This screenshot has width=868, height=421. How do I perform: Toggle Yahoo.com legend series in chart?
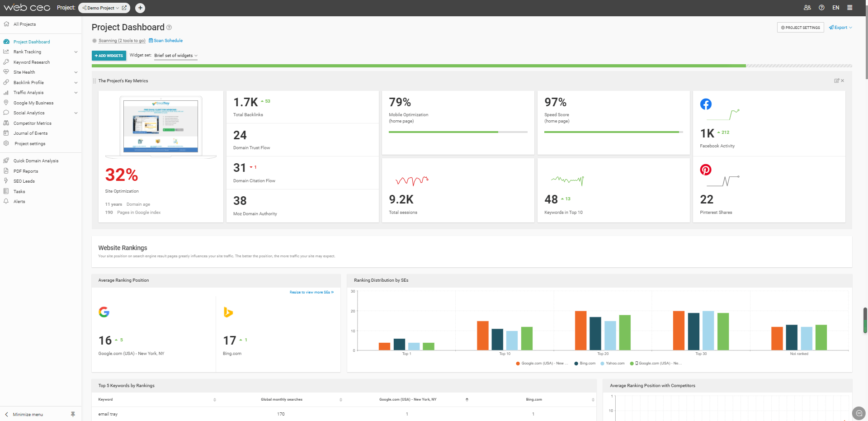tap(614, 364)
